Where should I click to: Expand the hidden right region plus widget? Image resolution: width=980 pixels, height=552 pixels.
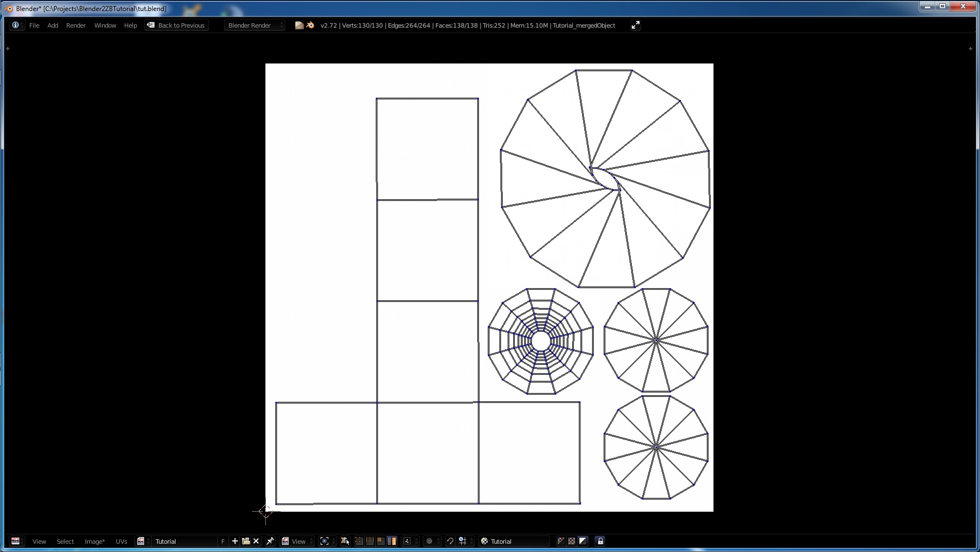point(971,49)
